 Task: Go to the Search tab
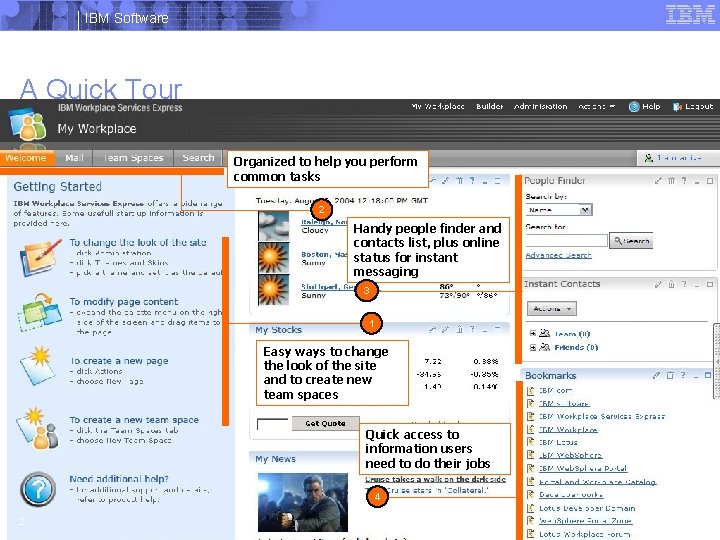tap(198, 158)
